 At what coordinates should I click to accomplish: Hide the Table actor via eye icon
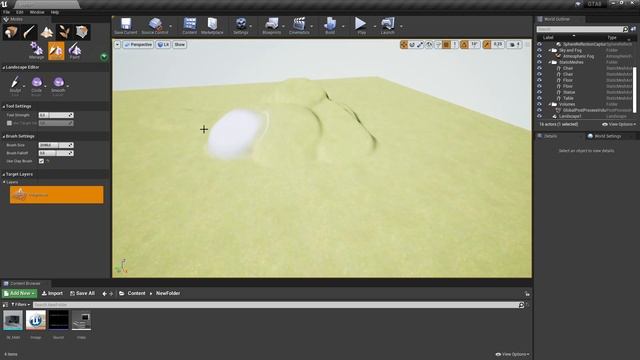point(540,98)
